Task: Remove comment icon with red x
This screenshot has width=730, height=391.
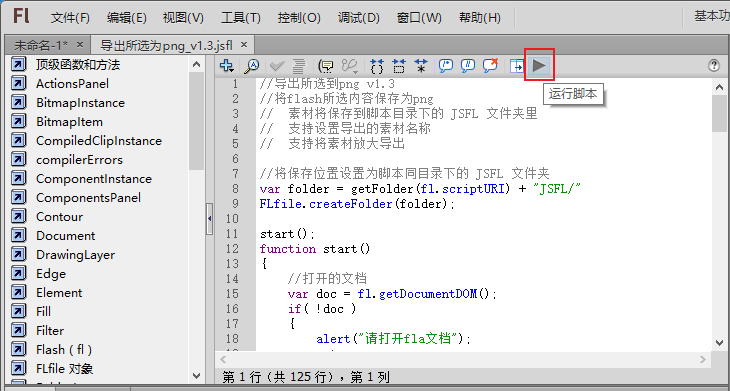Action: 491,66
